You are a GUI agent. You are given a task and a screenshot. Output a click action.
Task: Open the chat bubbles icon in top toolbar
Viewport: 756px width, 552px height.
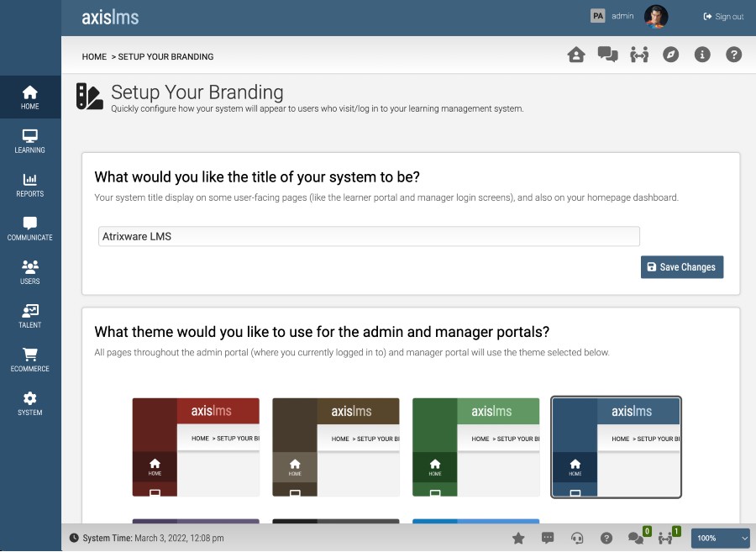click(x=607, y=55)
